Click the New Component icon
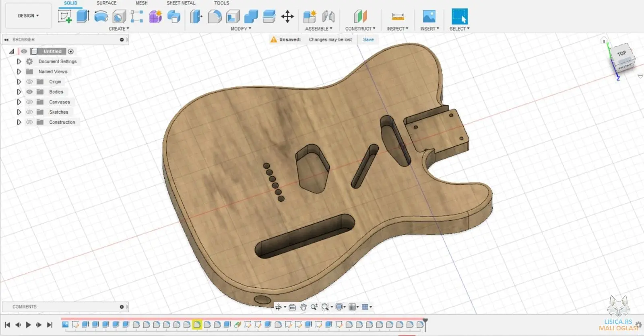The height and width of the screenshot is (336, 644). (310, 16)
